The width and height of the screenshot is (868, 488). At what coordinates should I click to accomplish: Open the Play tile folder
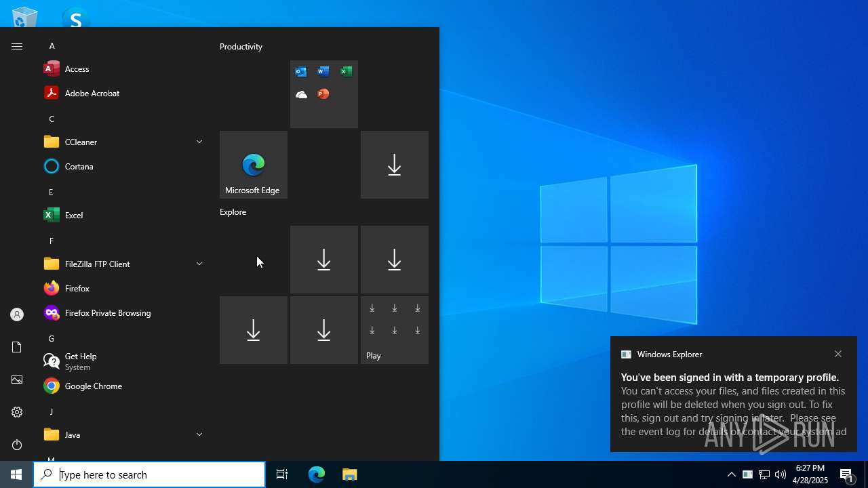[x=395, y=330]
